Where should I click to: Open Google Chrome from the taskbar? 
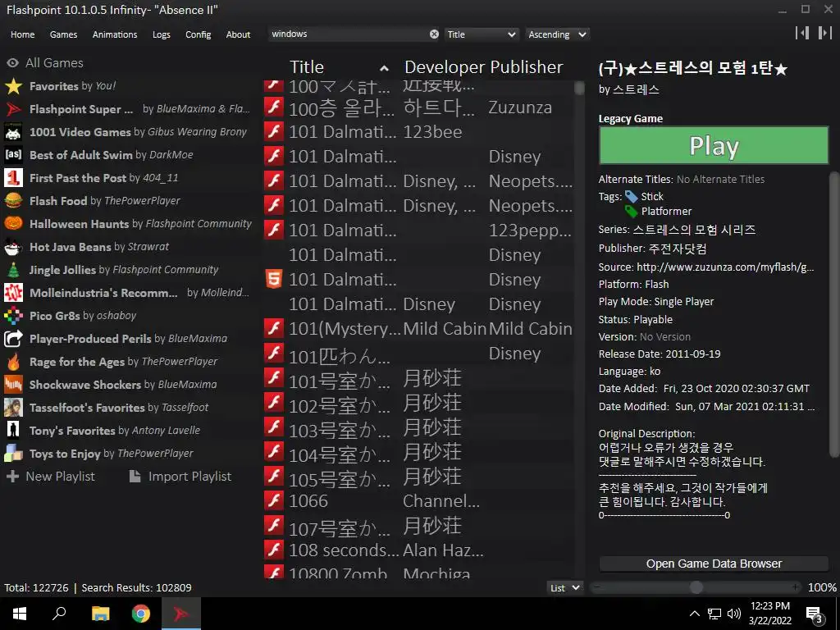tap(141, 614)
